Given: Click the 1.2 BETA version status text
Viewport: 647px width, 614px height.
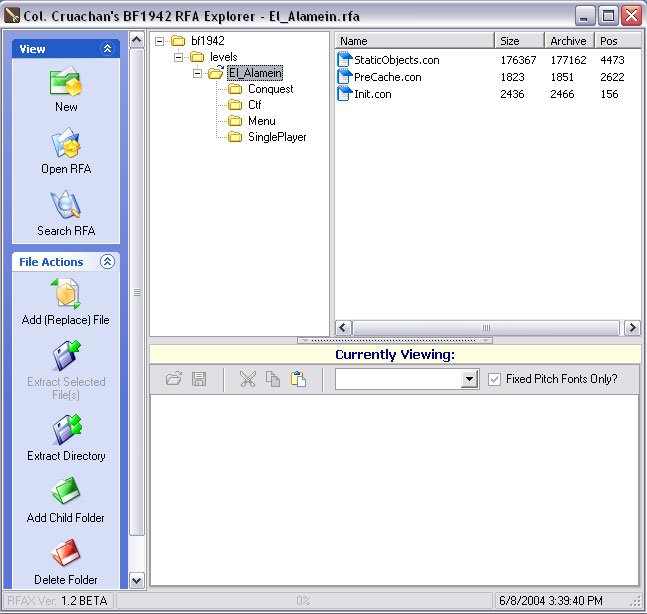Looking at the screenshot, I should click(84, 600).
